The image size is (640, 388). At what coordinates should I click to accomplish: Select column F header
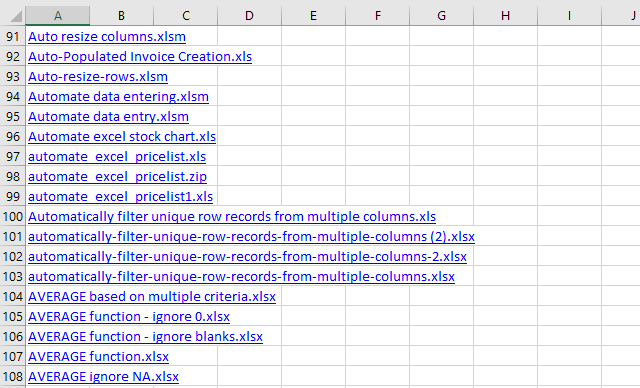point(378,16)
